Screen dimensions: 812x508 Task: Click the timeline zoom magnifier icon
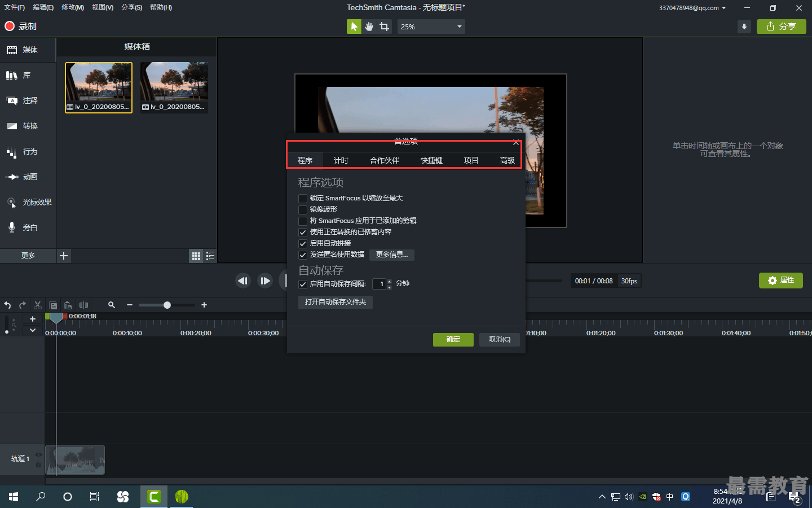(x=112, y=305)
